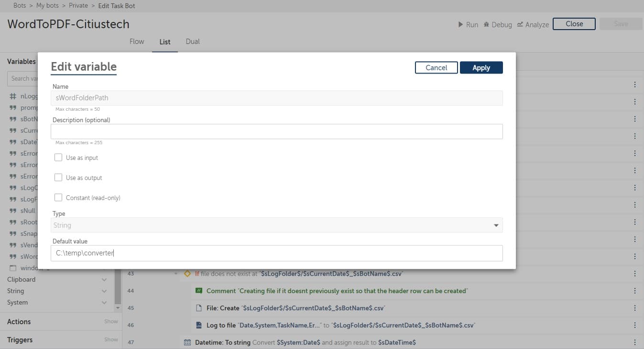Image resolution: width=644 pixels, height=349 pixels.
Task: Click the If condition diamond icon on line 43
Action: coord(187,274)
